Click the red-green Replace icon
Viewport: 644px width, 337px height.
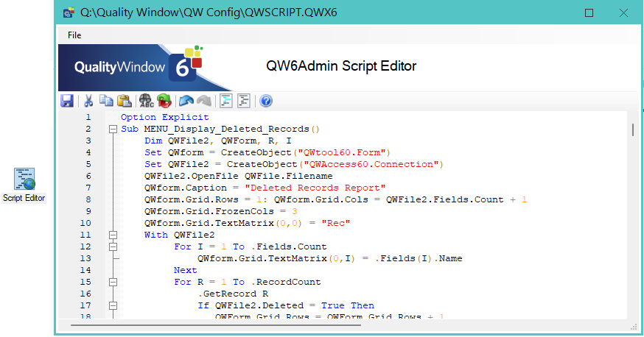(164, 101)
